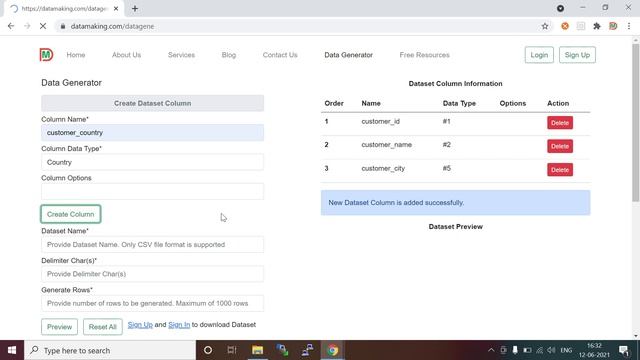The image size is (640, 360).
Task: Click the customer_city name cell
Action: pyautogui.click(x=383, y=168)
